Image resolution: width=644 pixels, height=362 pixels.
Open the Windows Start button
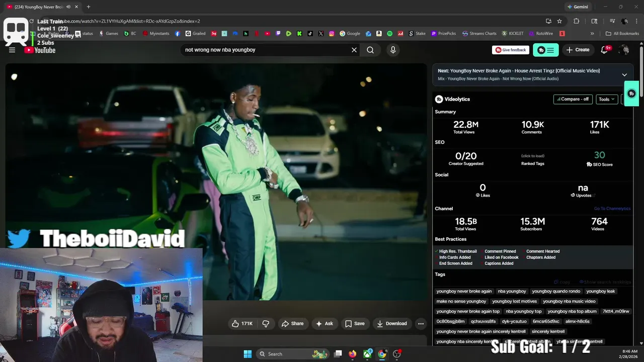[248, 354]
